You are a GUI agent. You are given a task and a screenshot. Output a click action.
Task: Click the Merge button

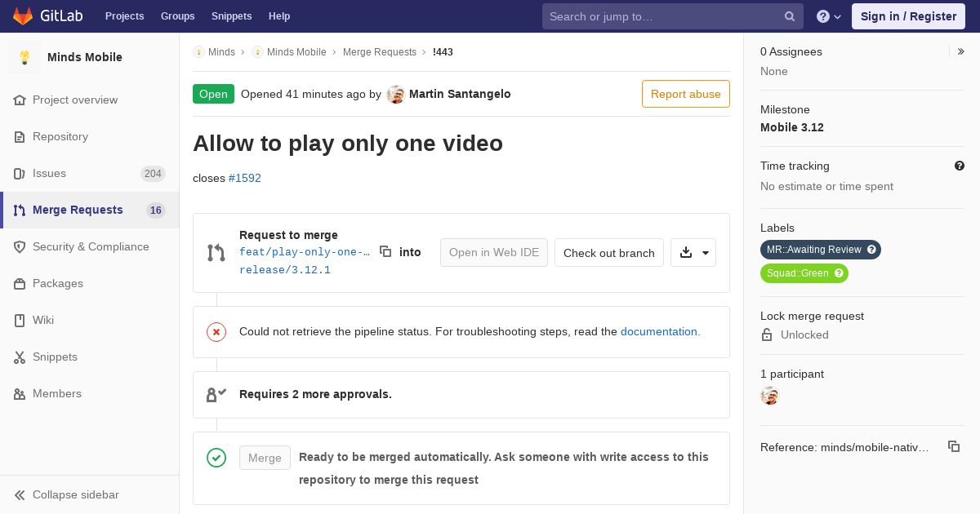265,458
